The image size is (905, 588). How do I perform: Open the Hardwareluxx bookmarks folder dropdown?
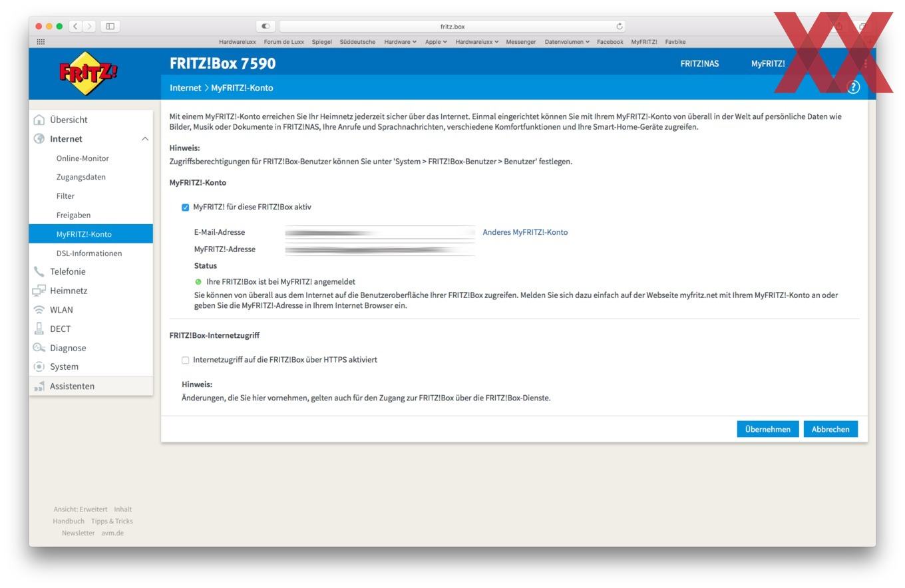pos(476,42)
